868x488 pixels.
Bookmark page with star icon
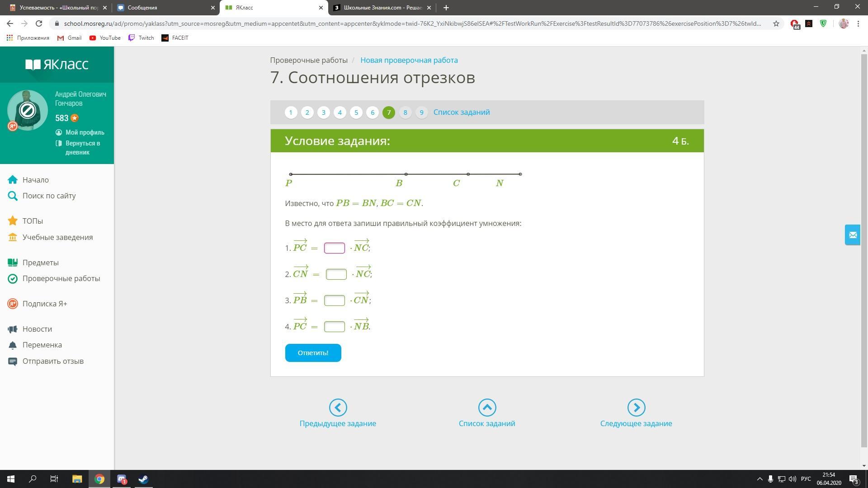[x=776, y=23]
